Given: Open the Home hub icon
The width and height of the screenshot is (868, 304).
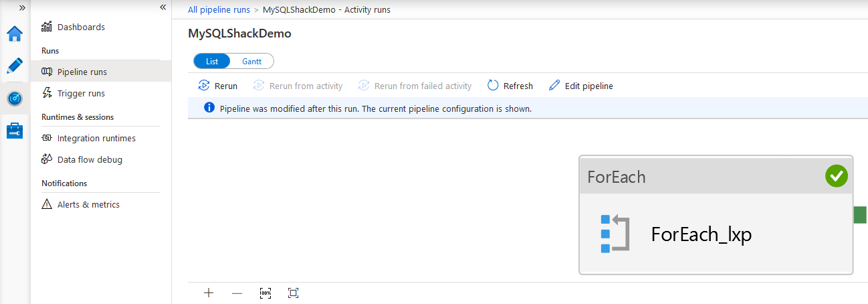Looking at the screenshot, I should 15,33.
